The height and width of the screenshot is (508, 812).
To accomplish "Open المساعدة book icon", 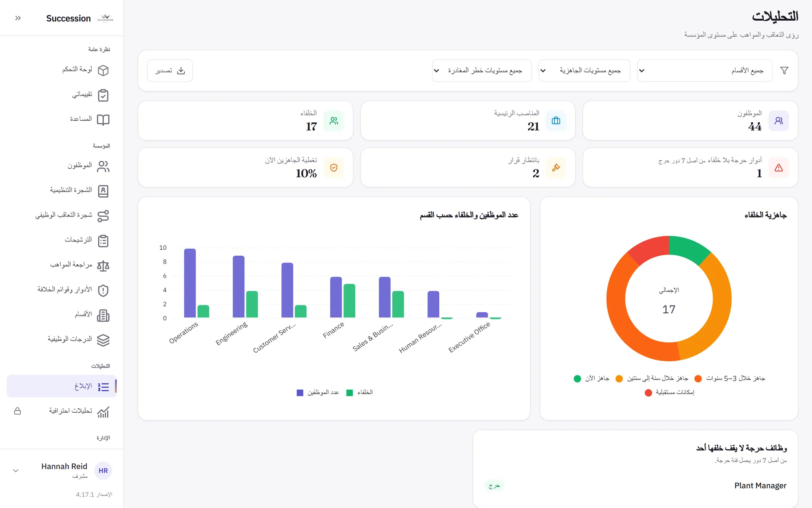I will (x=103, y=120).
